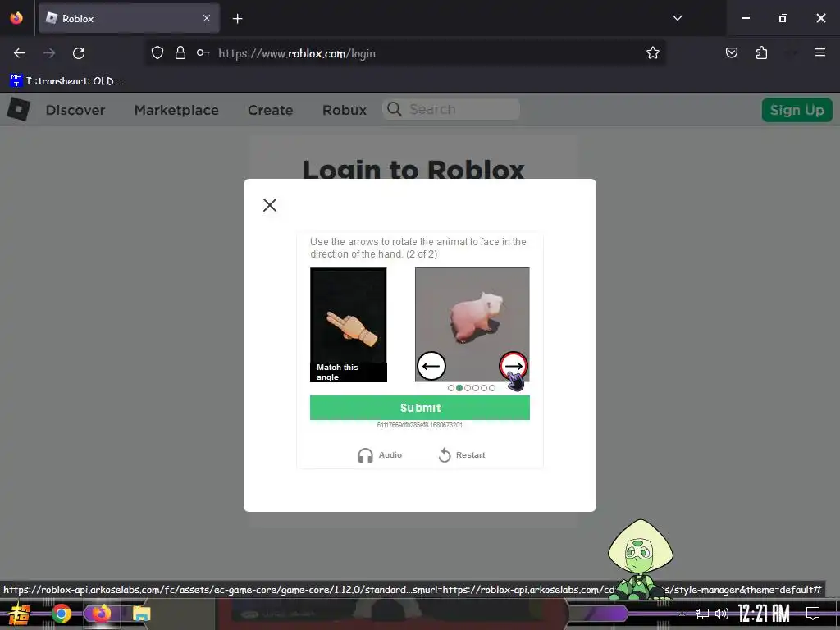Viewport: 840px width, 630px height.
Task: Open the notification center
Action: coord(813,614)
